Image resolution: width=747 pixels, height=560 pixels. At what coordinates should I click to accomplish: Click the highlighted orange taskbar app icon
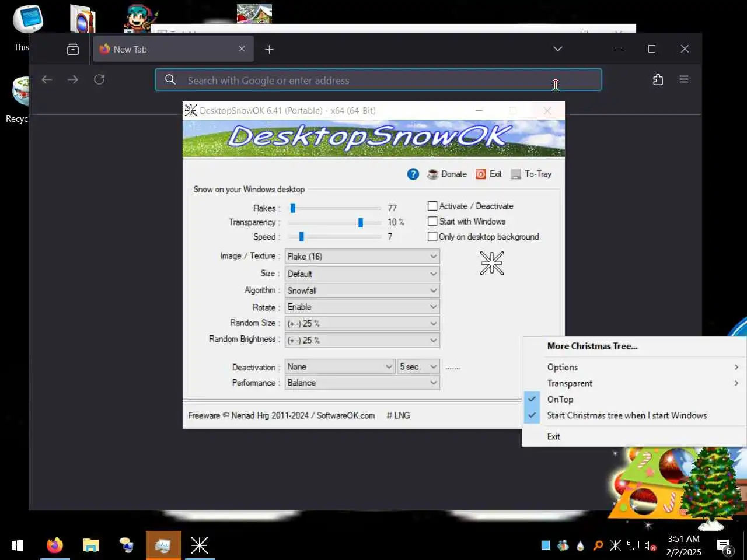pos(163,545)
